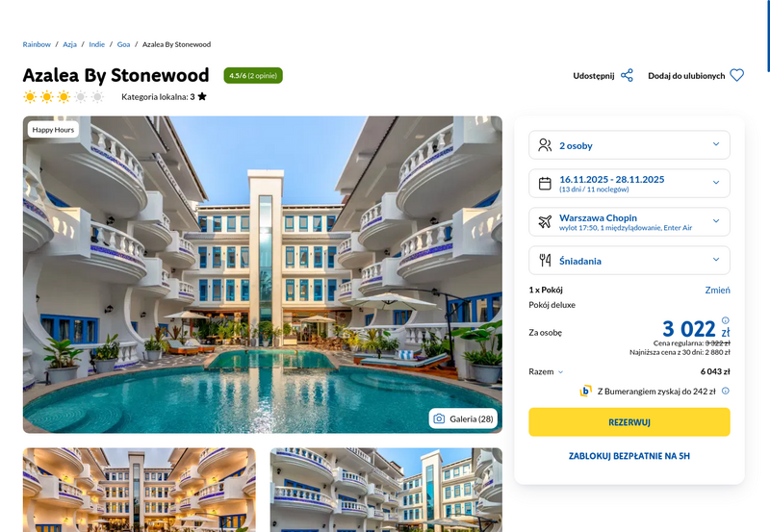
Task: Click the heart icon to add to favorites
Action: click(x=736, y=75)
